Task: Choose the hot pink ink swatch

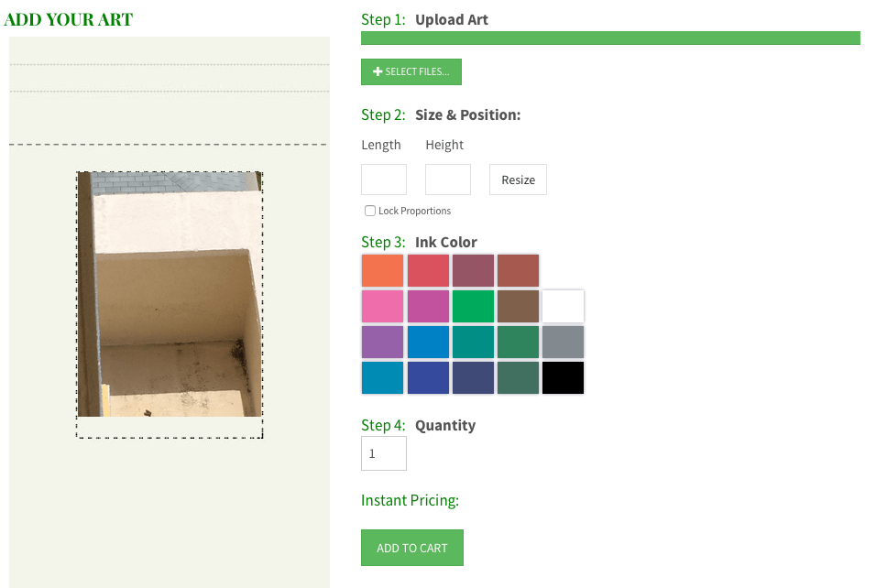Action: [x=383, y=306]
